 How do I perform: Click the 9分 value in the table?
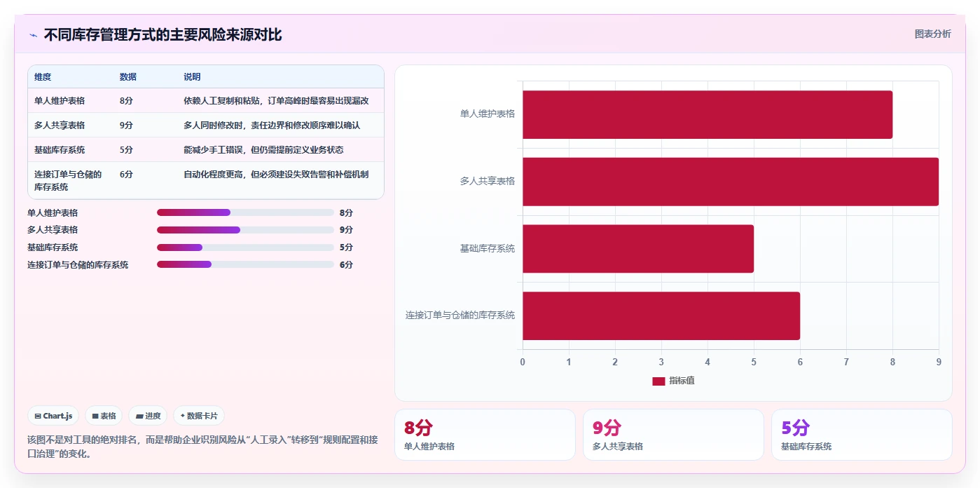(x=126, y=126)
